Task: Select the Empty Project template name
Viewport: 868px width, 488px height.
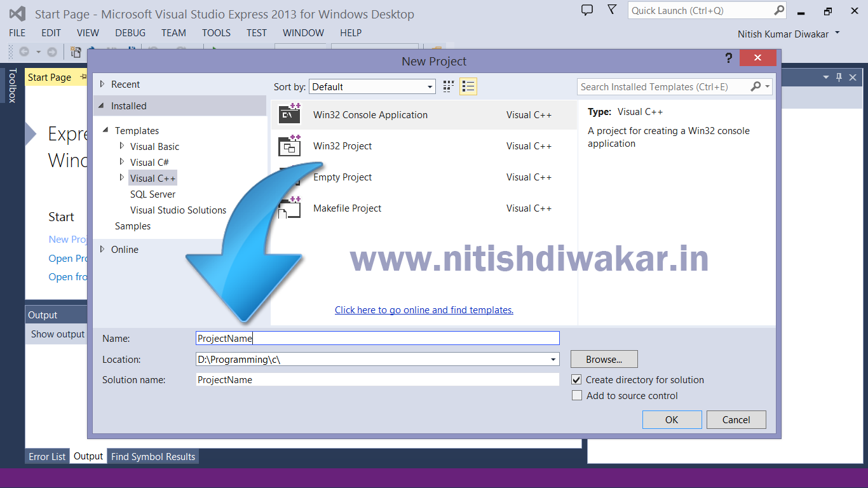Action: (342, 177)
